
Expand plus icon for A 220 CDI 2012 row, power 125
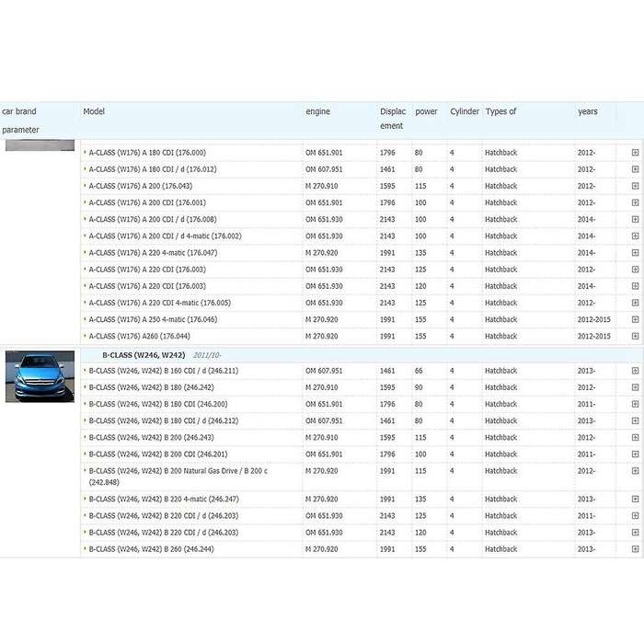pos(635,270)
